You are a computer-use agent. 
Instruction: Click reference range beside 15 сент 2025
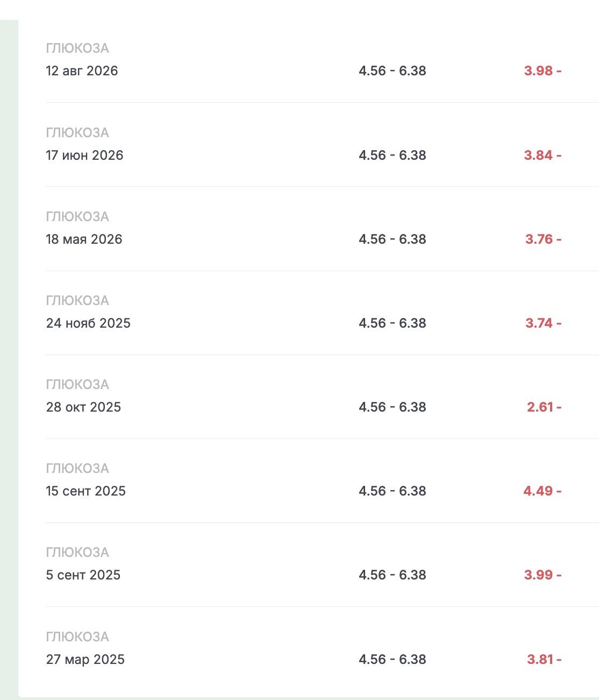coord(393,491)
